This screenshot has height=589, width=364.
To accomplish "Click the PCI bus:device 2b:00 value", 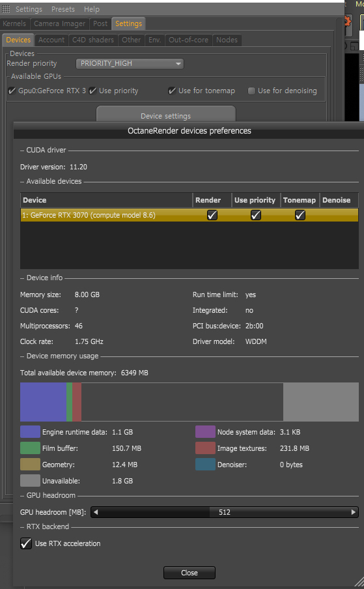I will pos(254,326).
